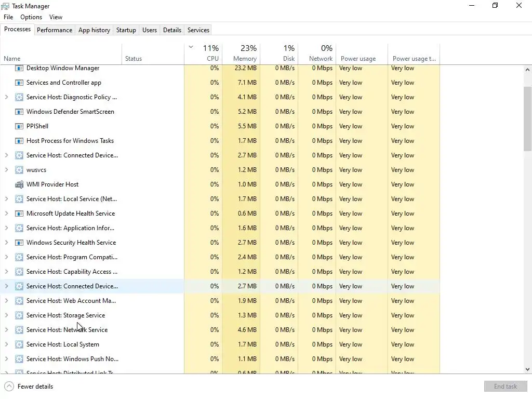This screenshot has width=532, height=399.
Task: Switch to the Startup tab
Action: pos(126,30)
